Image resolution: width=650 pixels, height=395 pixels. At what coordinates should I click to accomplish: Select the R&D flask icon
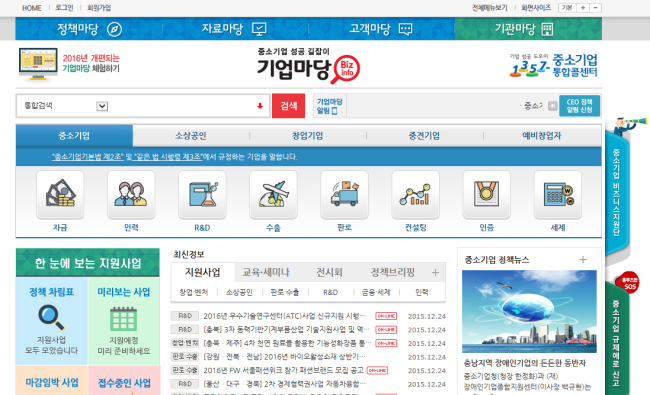click(202, 194)
